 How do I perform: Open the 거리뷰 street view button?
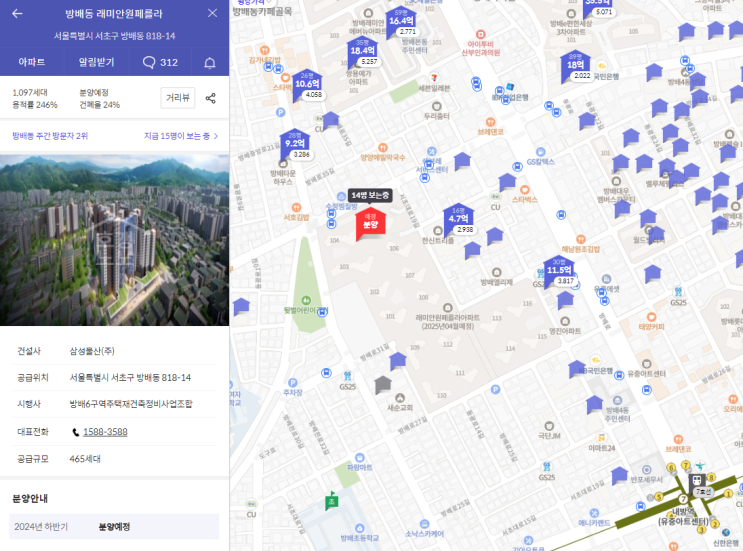point(178,98)
